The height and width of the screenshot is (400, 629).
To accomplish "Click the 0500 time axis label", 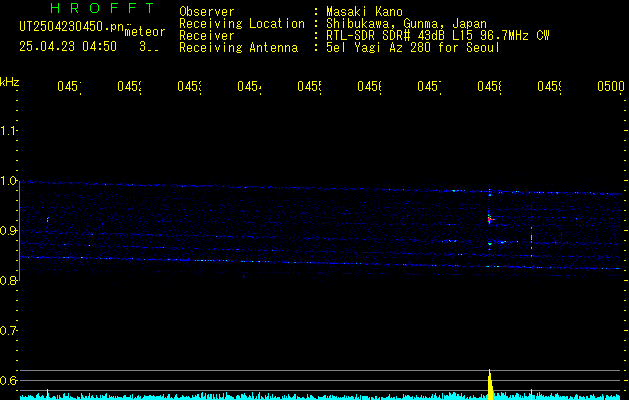I will pos(611,86).
